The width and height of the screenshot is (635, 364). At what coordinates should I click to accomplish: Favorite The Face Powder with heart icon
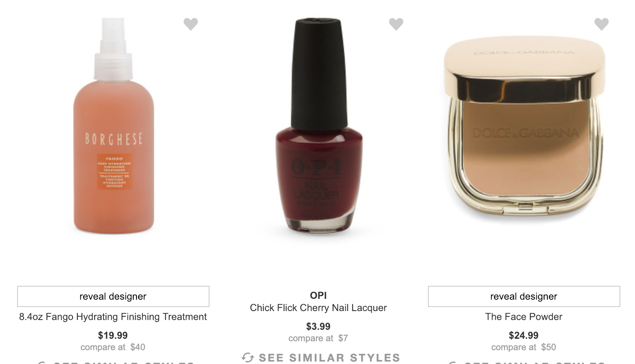click(x=602, y=24)
